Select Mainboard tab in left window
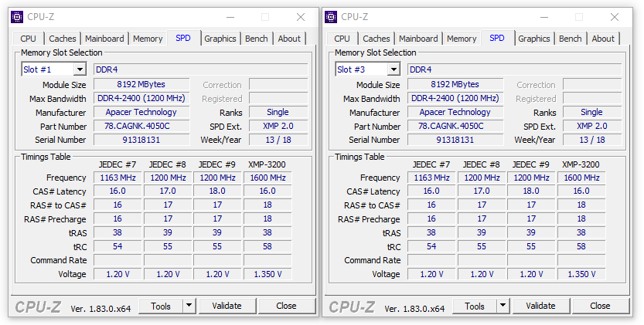The image size is (644, 325). coord(104,39)
